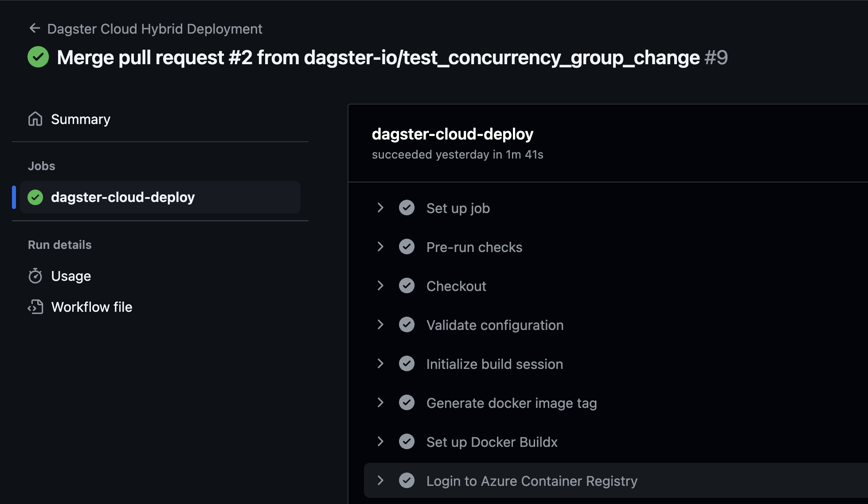The height and width of the screenshot is (504, 868).
Task: Click the checkmark circle on the Set up job step
Action: (407, 207)
